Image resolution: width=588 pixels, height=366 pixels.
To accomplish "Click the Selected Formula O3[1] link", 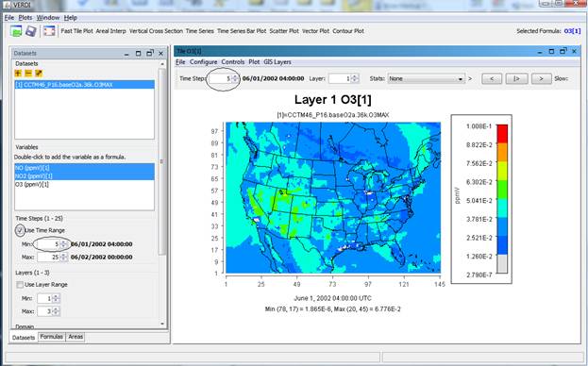I will pyautogui.click(x=572, y=31).
